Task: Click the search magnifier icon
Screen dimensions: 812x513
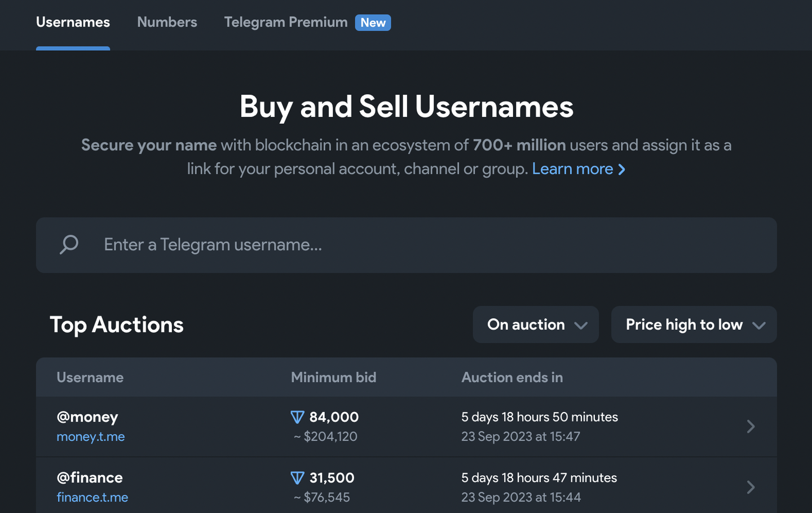Action: click(69, 245)
